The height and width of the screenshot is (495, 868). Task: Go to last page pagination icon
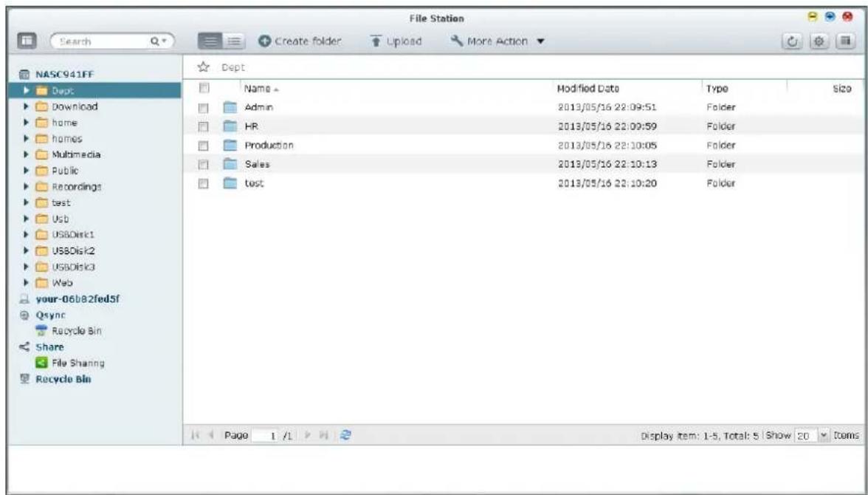click(x=325, y=436)
